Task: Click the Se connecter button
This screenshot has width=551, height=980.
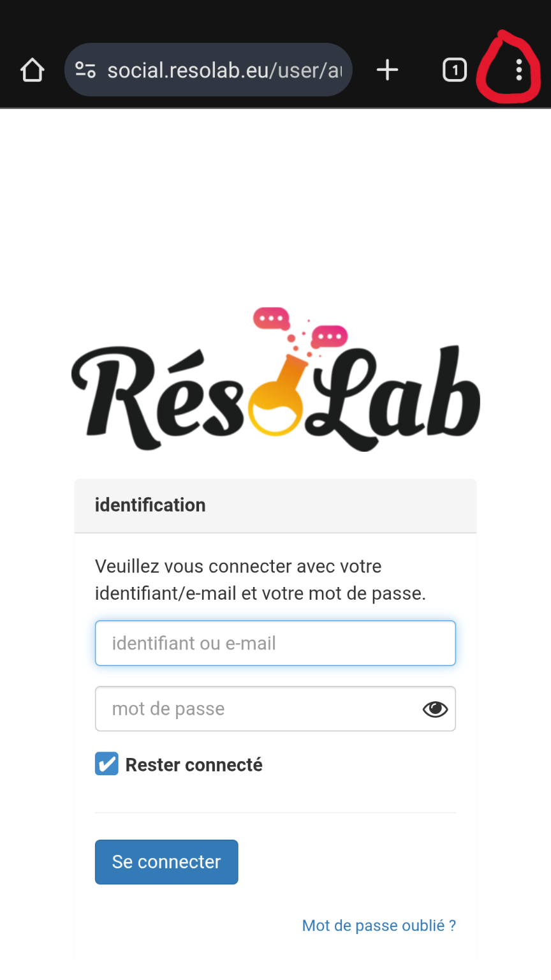Action: pyautogui.click(x=166, y=862)
